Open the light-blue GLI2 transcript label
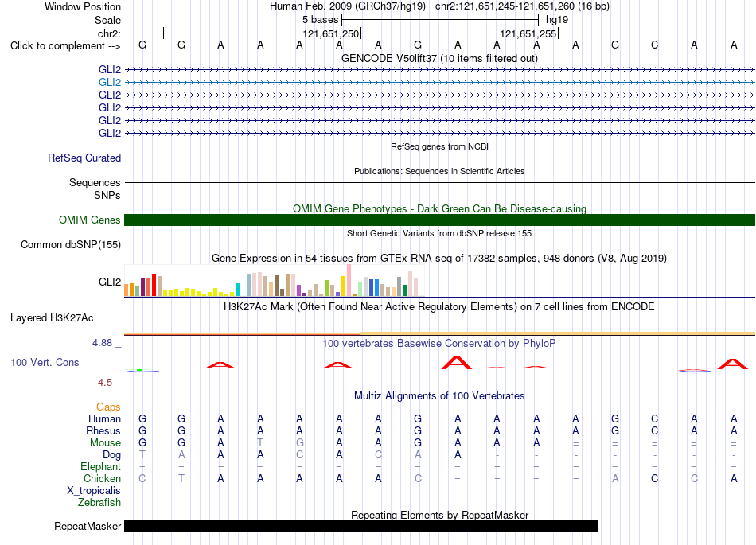Screen dimensions: 756x545 110,83
